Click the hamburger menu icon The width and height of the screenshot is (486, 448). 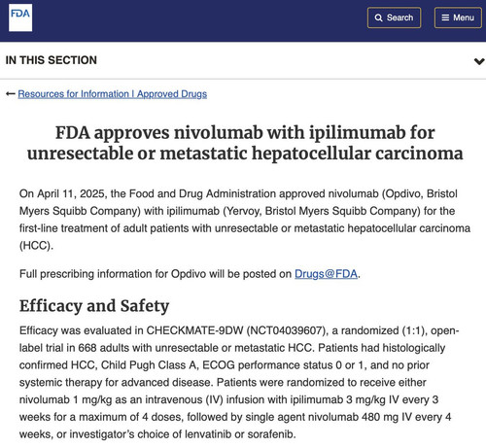point(445,17)
